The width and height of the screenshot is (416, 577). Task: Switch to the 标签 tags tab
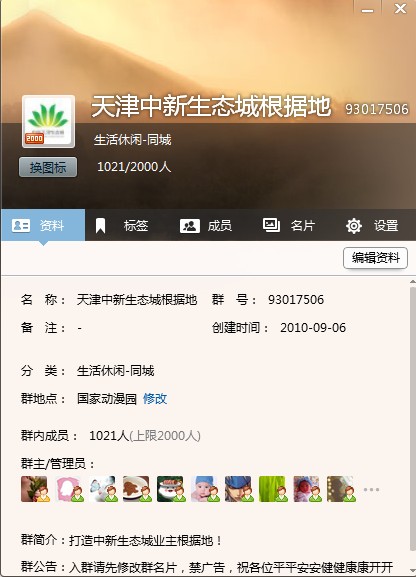coord(121,225)
